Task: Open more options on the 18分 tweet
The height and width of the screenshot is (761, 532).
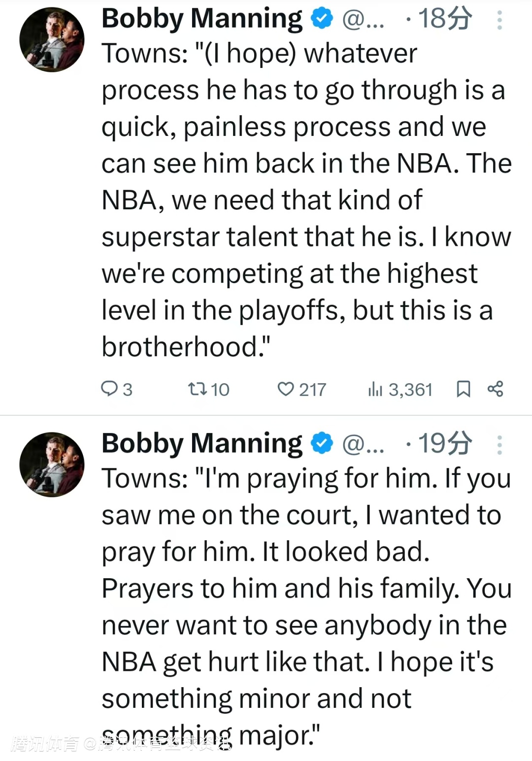Action: pyautogui.click(x=499, y=20)
